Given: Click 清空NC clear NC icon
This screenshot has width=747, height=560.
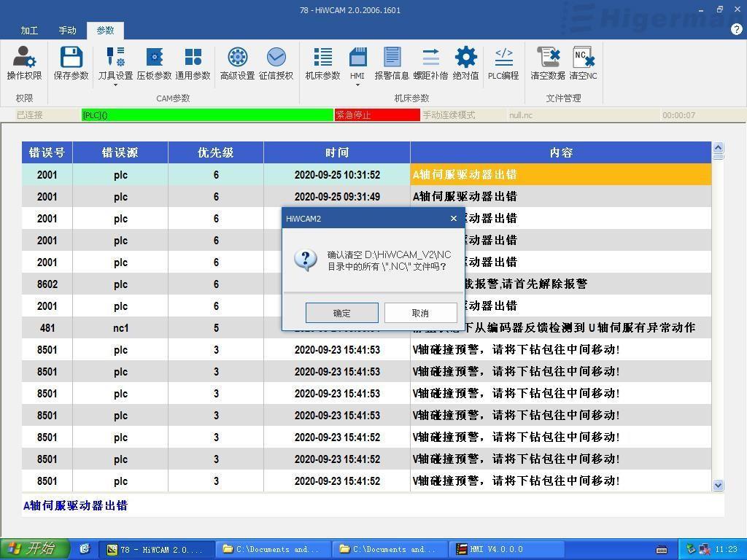Looking at the screenshot, I should (583, 63).
